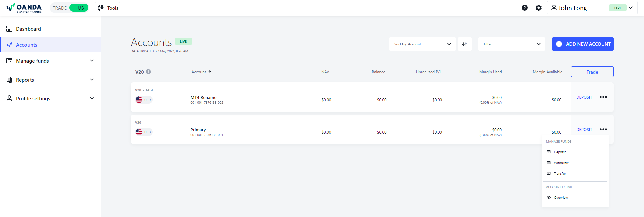Open John Long user account menu
The image size is (644, 217).
[592, 8]
